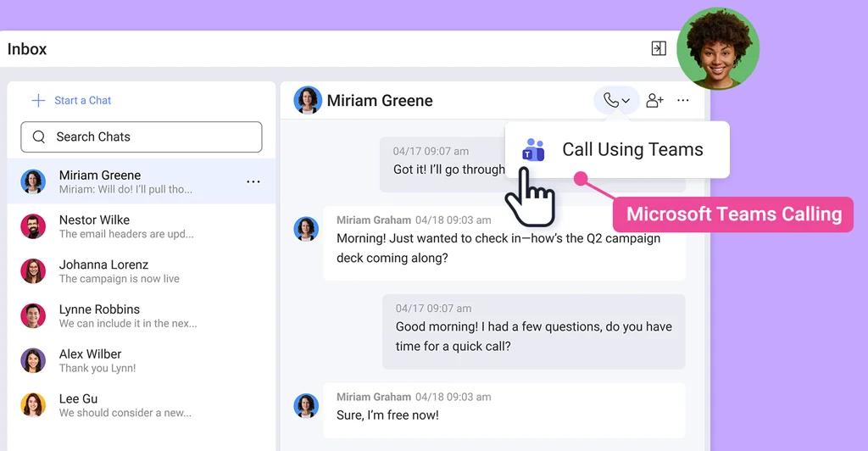
Task: Click the 'We can include it in the nex...' preview
Action: point(128,323)
